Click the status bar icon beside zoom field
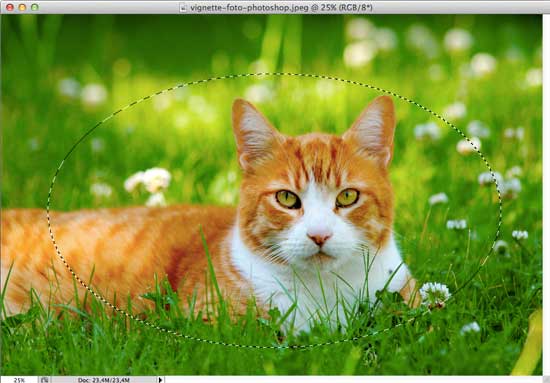The width and height of the screenshot is (550, 383). coord(45,380)
